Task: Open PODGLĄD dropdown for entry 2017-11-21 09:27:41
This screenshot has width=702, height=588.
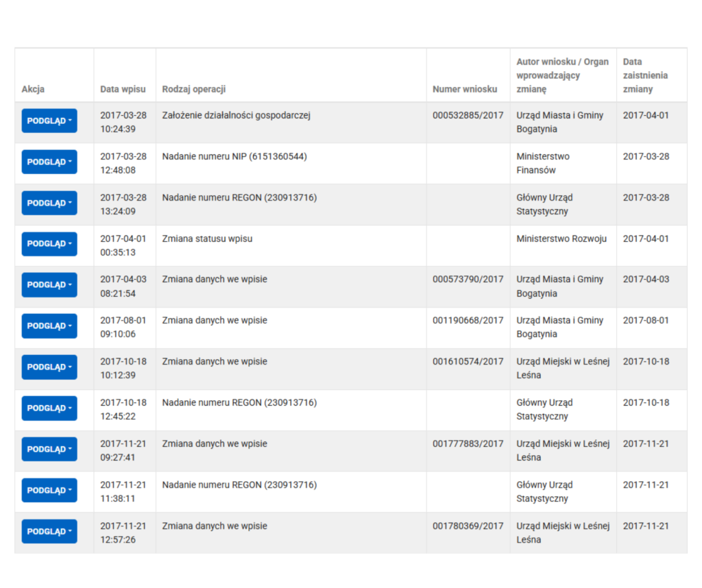Action: pos(49,450)
